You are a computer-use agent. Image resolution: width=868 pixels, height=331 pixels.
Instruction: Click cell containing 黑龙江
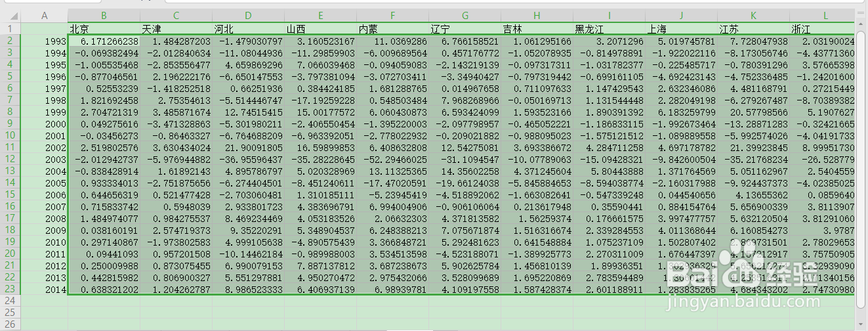coord(609,29)
